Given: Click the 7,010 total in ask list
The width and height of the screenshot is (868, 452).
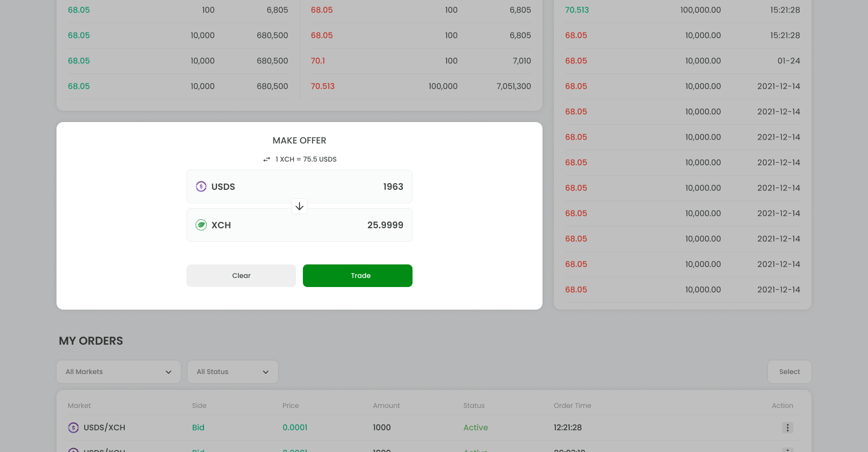Looking at the screenshot, I should [522, 61].
